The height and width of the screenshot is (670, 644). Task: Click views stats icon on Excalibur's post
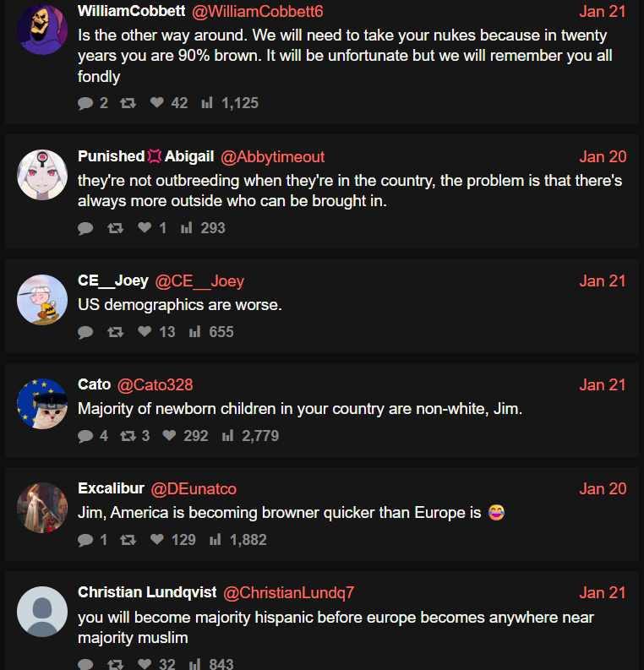coord(215,540)
